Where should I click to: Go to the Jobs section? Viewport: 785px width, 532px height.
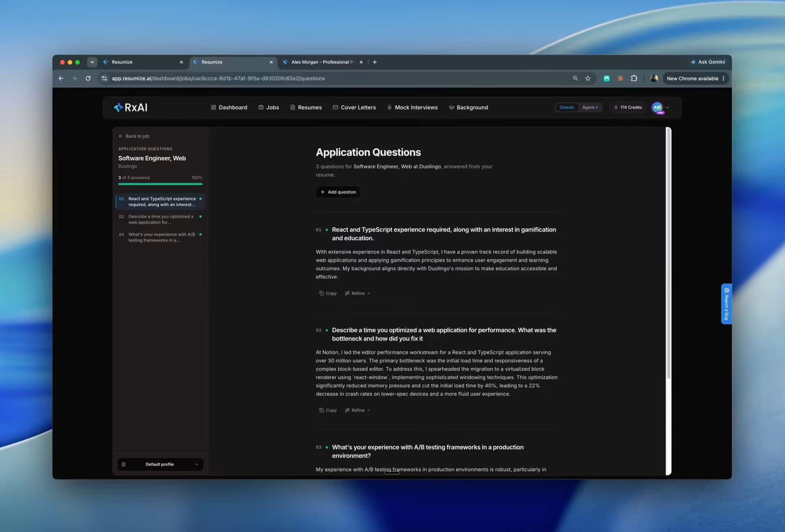click(269, 108)
